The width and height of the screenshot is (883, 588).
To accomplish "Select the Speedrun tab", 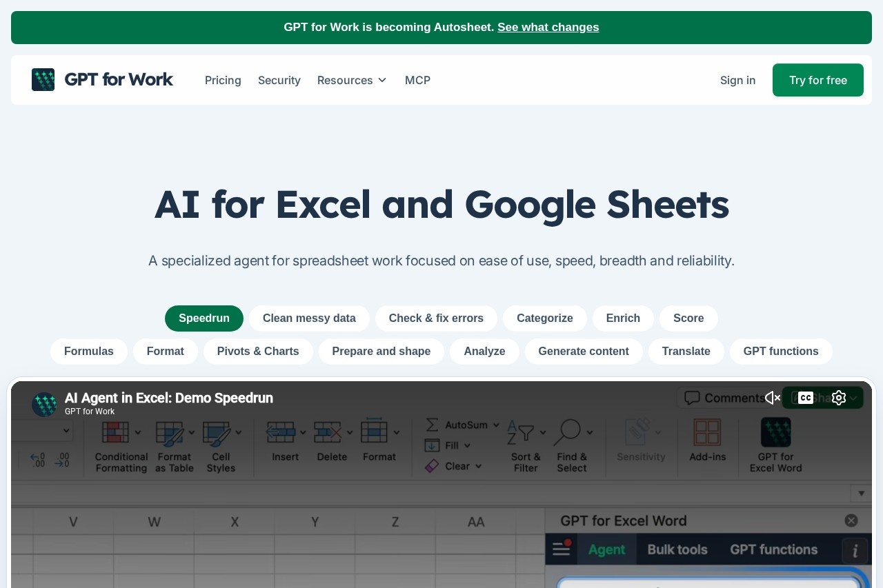I will click(204, 318).
